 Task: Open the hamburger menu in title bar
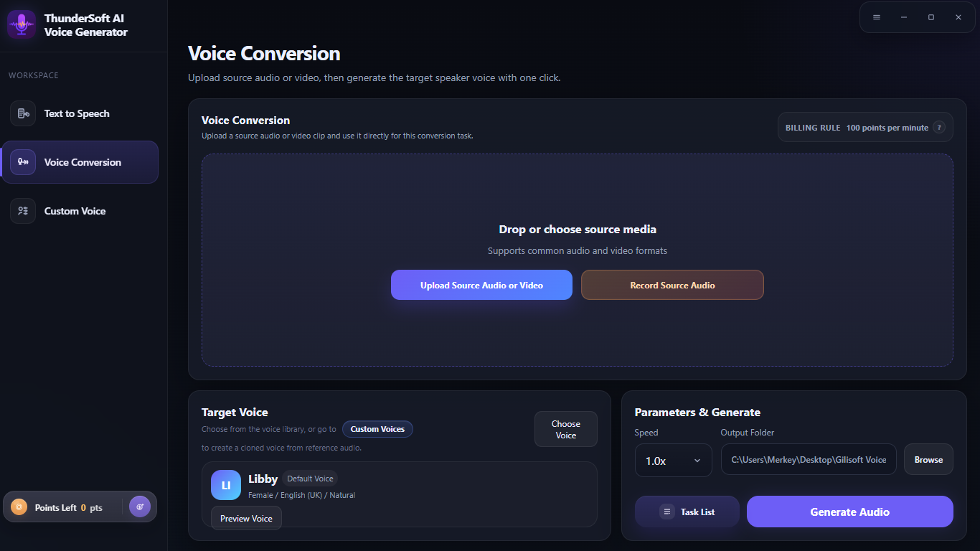(877, 17)
